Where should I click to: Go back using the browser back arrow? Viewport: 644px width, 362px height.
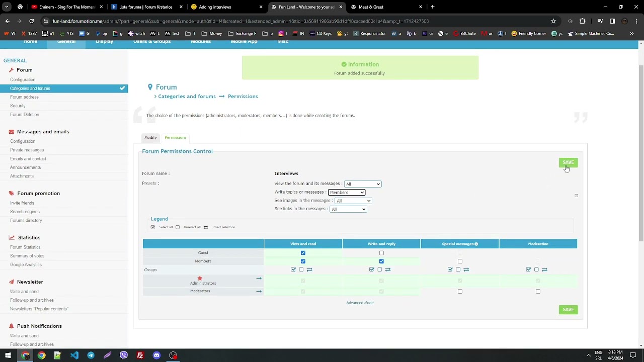[7, 21]
